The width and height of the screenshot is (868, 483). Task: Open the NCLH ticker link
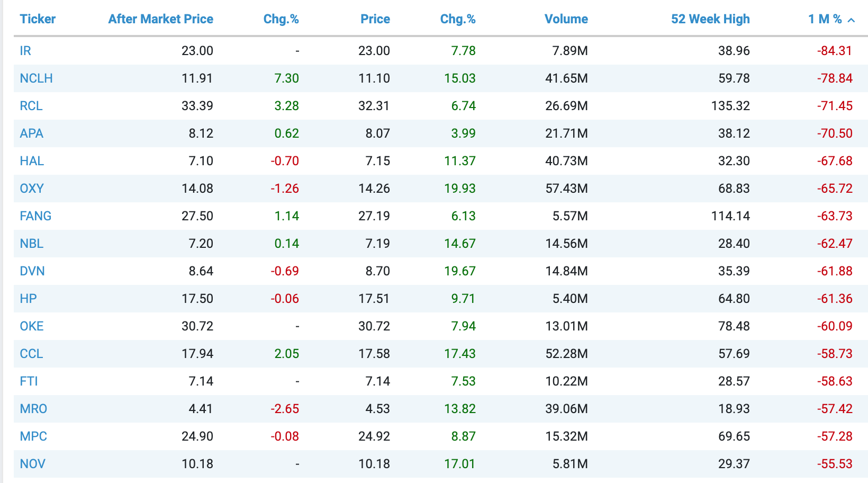click(x=36, y=78)
